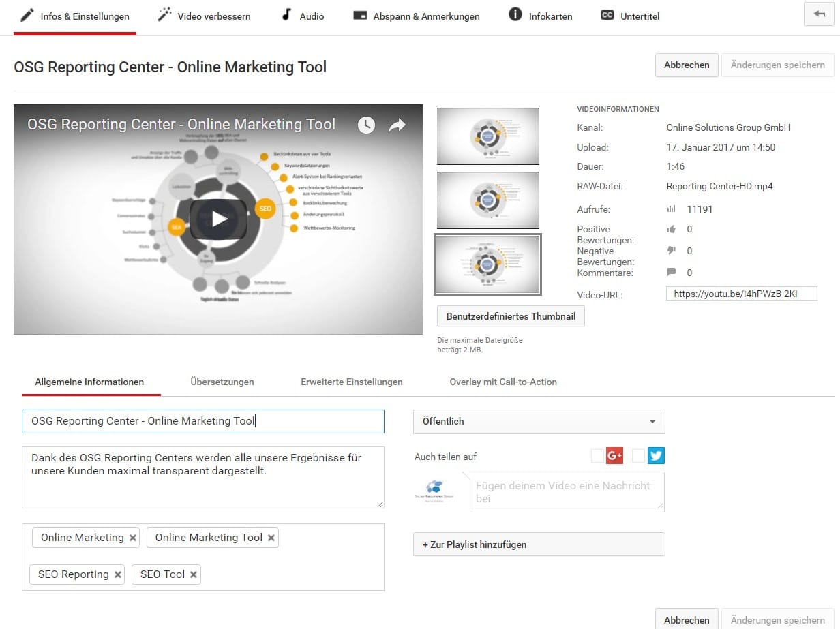Click the video title input field

click(203, 421)
